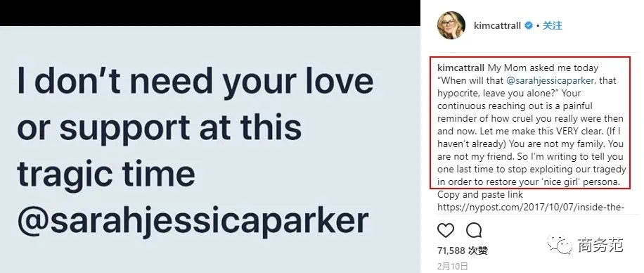Click the "or support at this" image line
The width and height of the screenshot is (644, 273).
click(160, 128)
